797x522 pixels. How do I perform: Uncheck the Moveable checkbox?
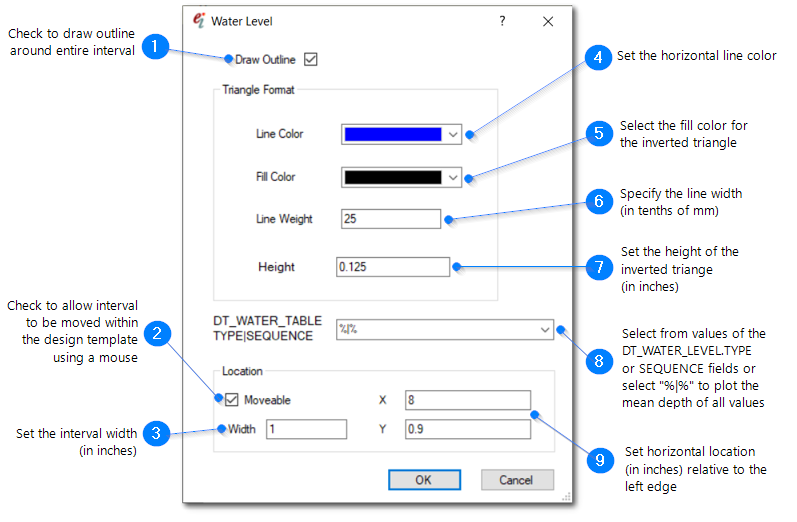tap(229, 400)
